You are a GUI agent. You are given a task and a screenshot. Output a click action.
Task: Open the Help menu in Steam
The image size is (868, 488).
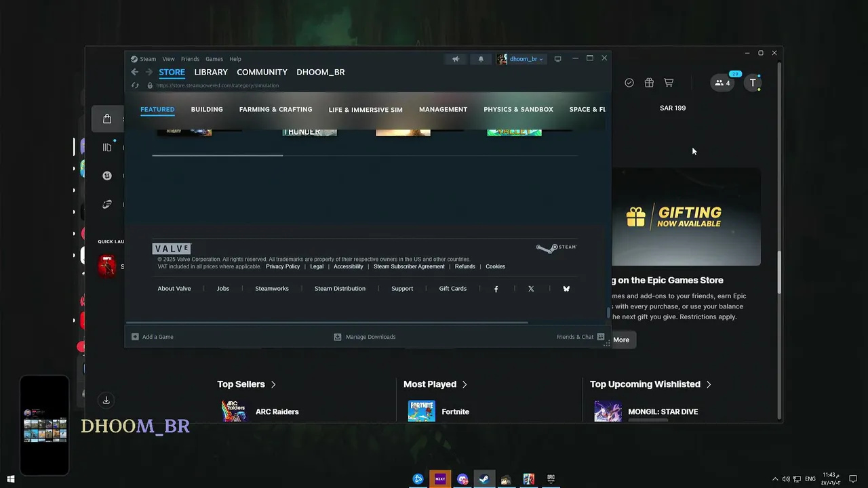pos(235,59)
